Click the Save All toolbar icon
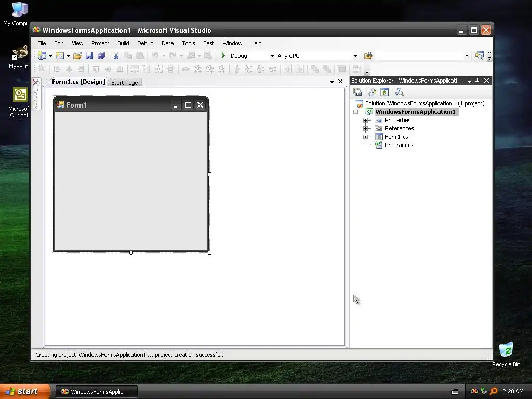This screenshot has width=532, height=399. coord(101,56)
